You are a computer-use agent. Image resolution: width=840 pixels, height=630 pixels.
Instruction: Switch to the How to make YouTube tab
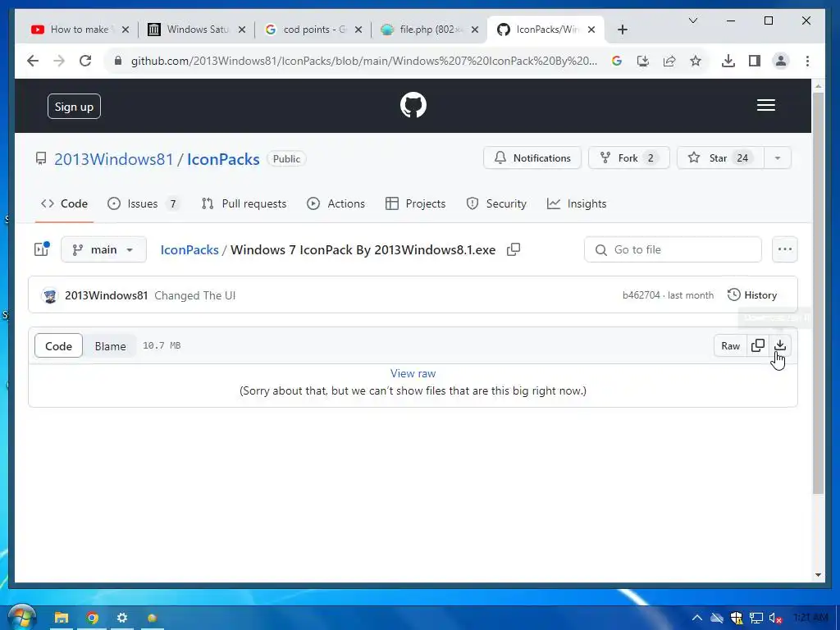80,30
